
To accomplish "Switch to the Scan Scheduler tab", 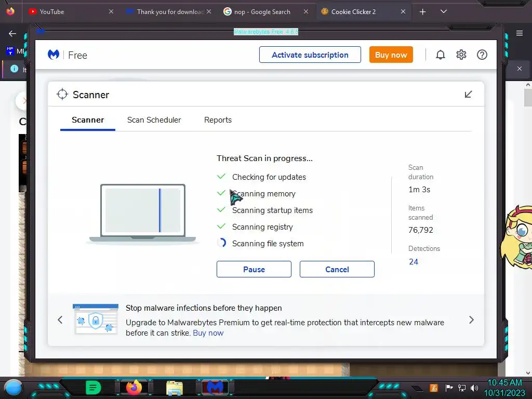I will 154,120.
